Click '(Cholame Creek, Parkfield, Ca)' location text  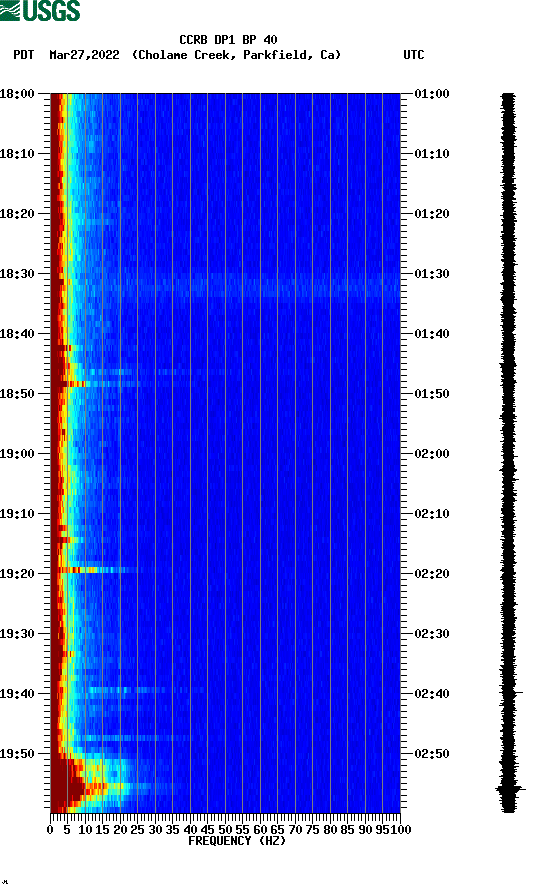236,55
